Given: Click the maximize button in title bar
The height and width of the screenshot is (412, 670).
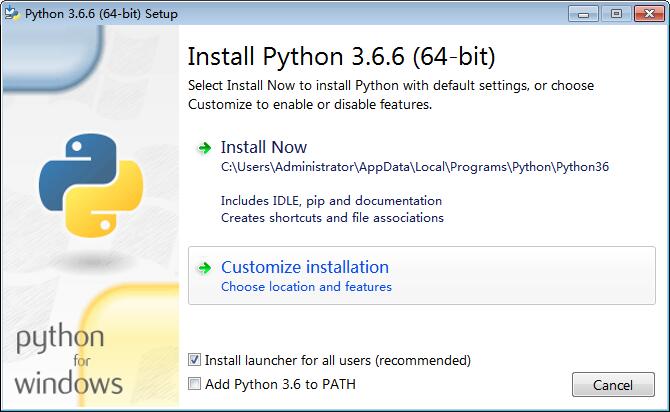Looking at the screenshot, I should pos(614,13).
